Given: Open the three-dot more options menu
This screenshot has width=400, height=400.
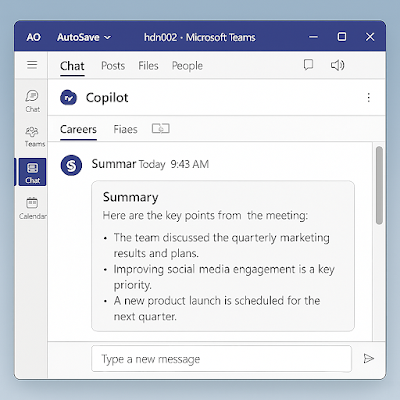Looking at the screenshot, I should [368, 97].
